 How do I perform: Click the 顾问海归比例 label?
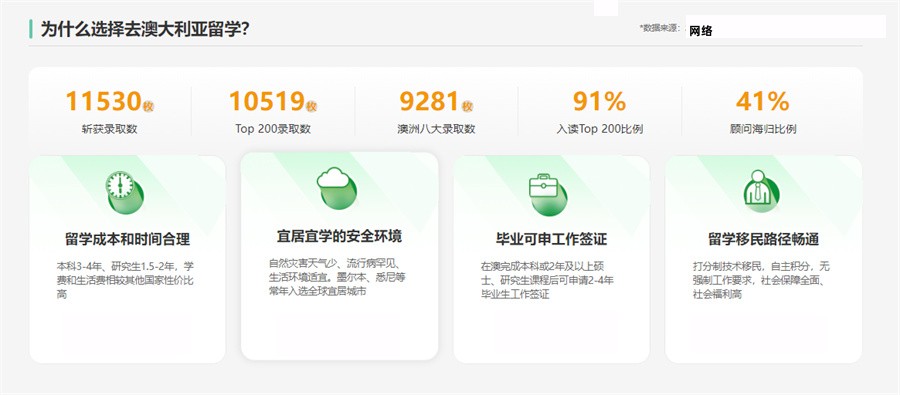(763, 129)
